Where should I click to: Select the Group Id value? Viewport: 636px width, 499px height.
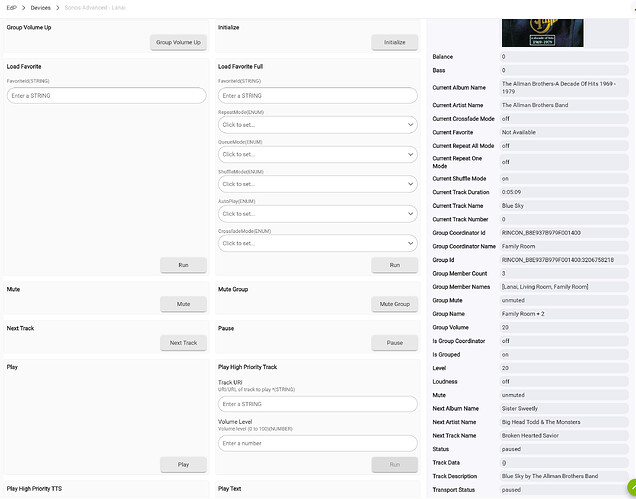[x=564, y=260]
